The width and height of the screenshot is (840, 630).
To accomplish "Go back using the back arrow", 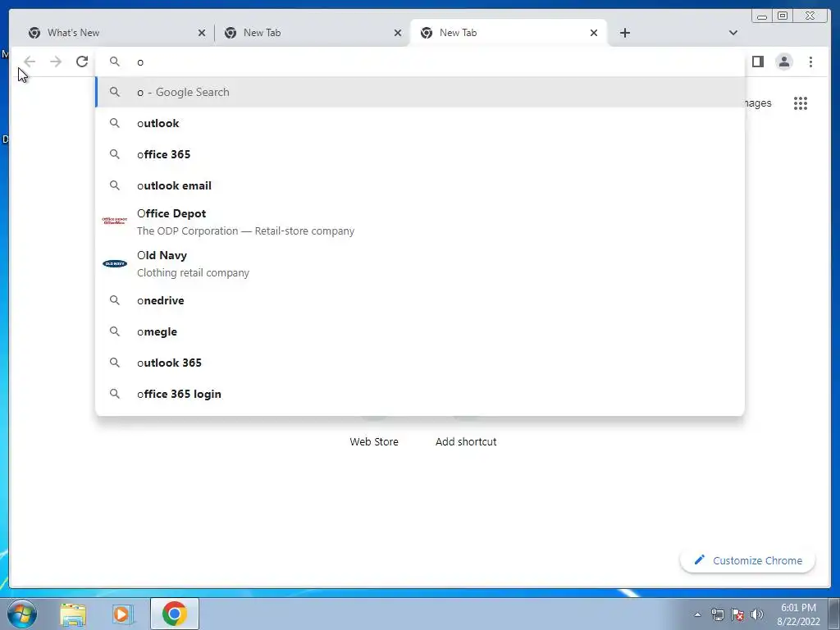I will (x=30, y=62).
